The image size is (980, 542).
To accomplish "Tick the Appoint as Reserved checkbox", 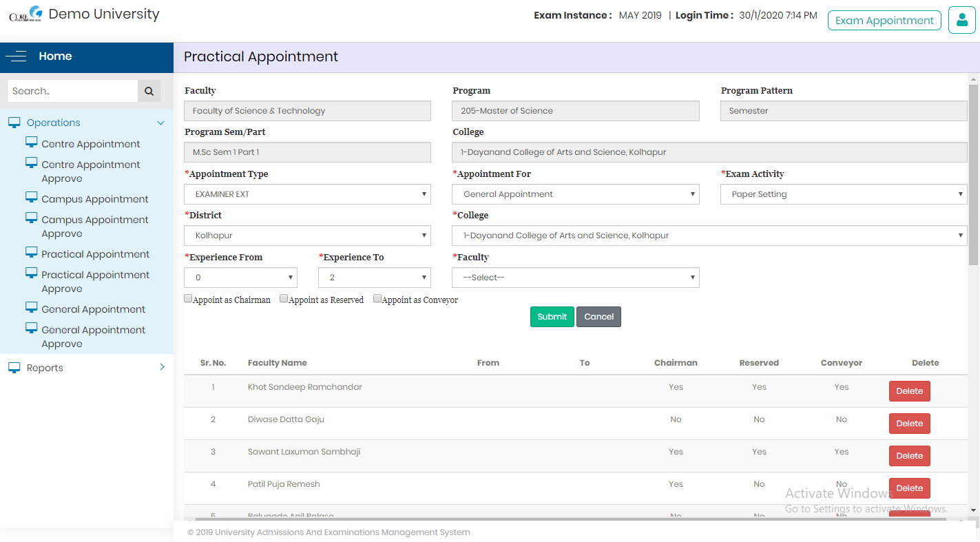I will coord(284,299).
